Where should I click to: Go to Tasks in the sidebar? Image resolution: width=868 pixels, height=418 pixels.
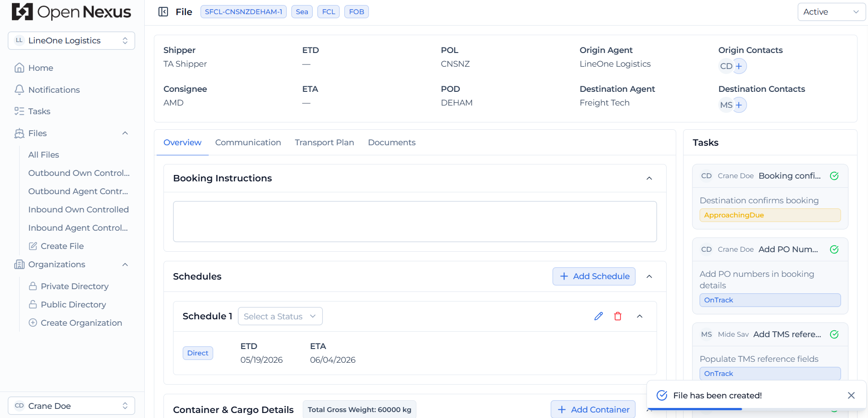coord(32,111)
